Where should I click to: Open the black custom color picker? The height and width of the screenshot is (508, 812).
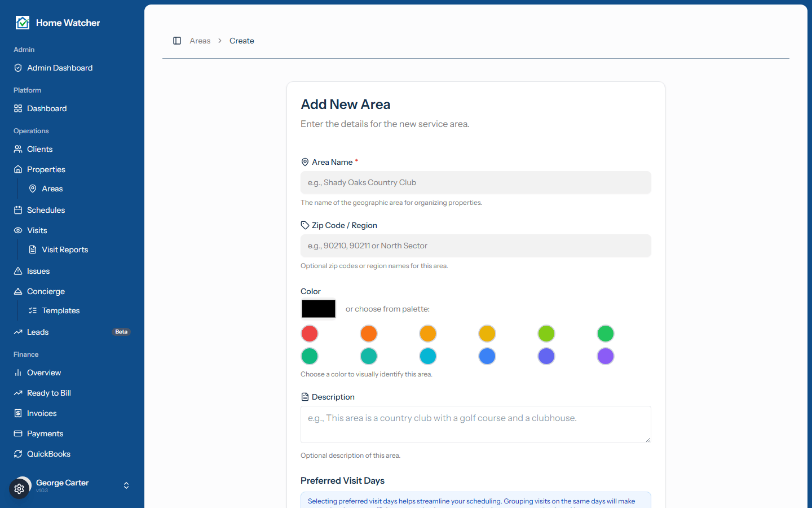coord(319,309)
